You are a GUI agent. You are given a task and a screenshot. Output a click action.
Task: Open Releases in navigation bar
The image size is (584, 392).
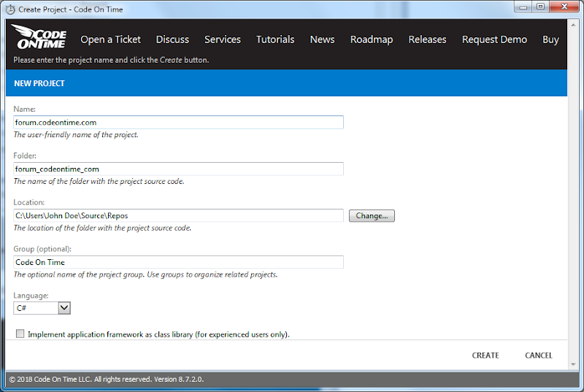427,39
